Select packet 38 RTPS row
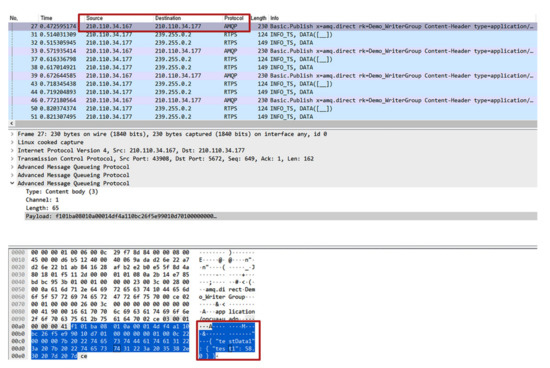This screenshot has width=550, height=368. tap(273, 67)
